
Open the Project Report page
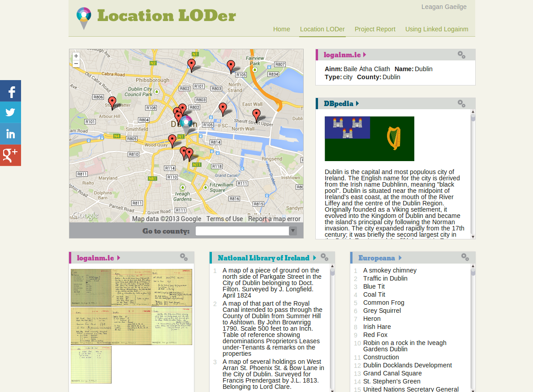coord(375,29)
